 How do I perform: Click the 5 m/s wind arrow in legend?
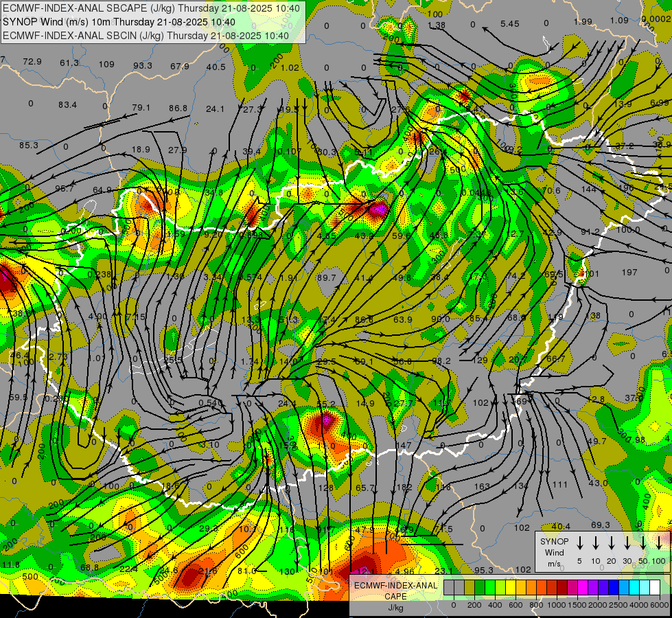579,542
